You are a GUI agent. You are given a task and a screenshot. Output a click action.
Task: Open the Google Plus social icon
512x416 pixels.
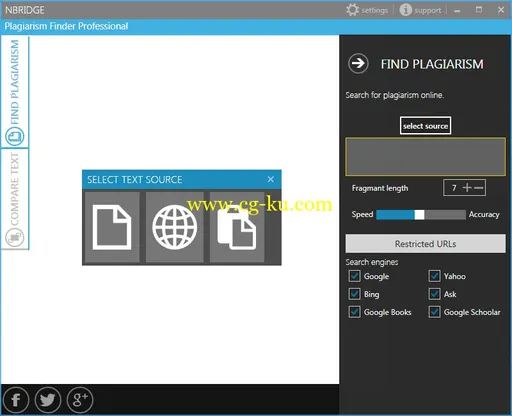click(80, 400)
